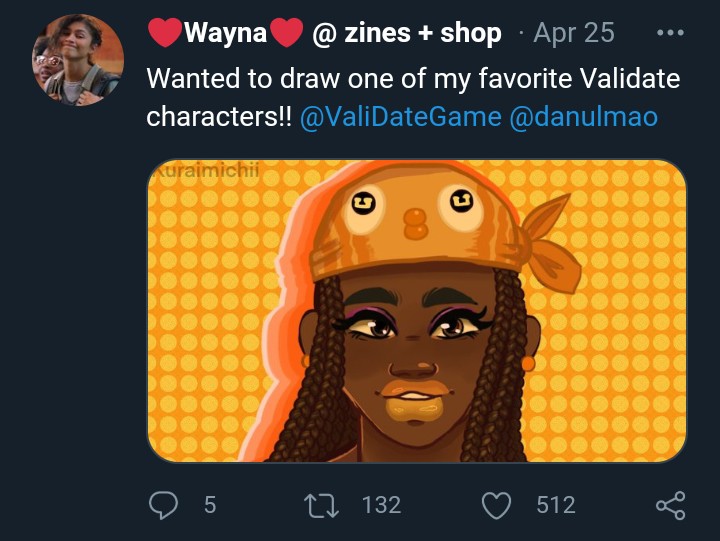
Task: Open the @danulmao mention link
Action: click(x=583, y=117)
